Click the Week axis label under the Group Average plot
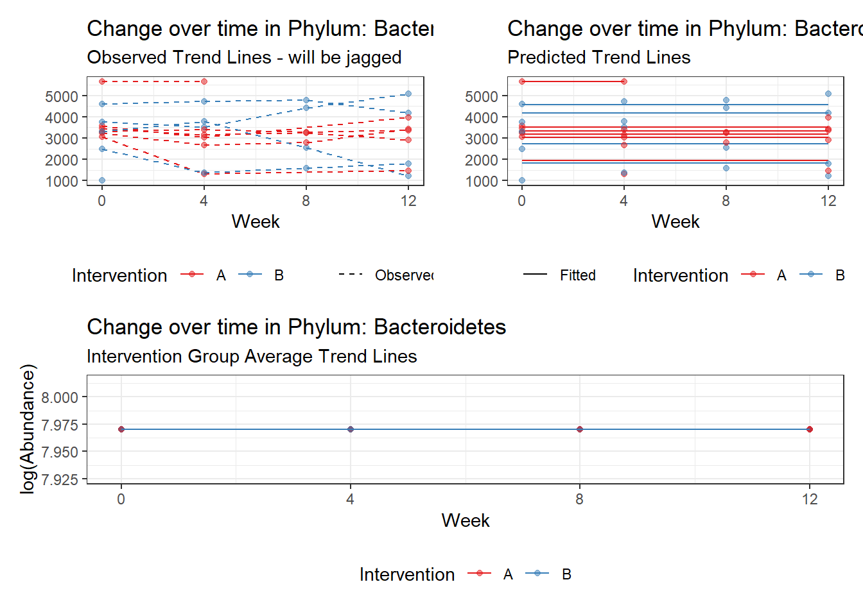 point(466,520)
